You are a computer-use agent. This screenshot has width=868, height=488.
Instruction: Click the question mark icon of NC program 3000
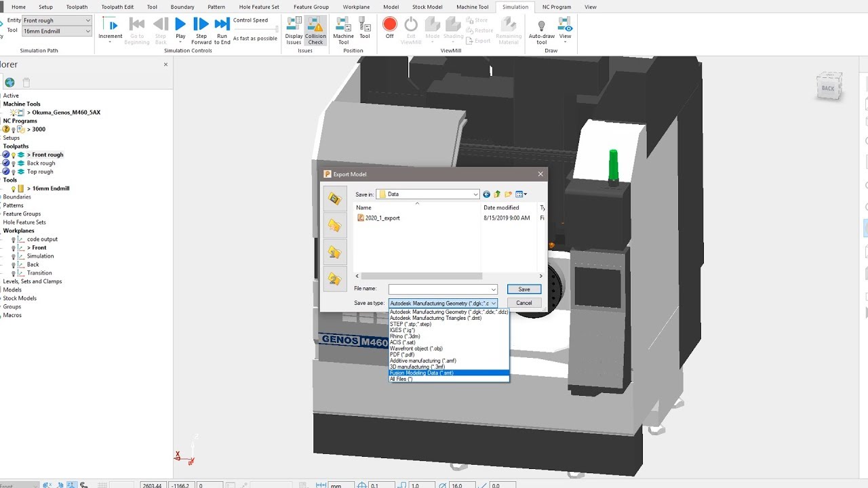pyautogui.click(x=6, y=129)
